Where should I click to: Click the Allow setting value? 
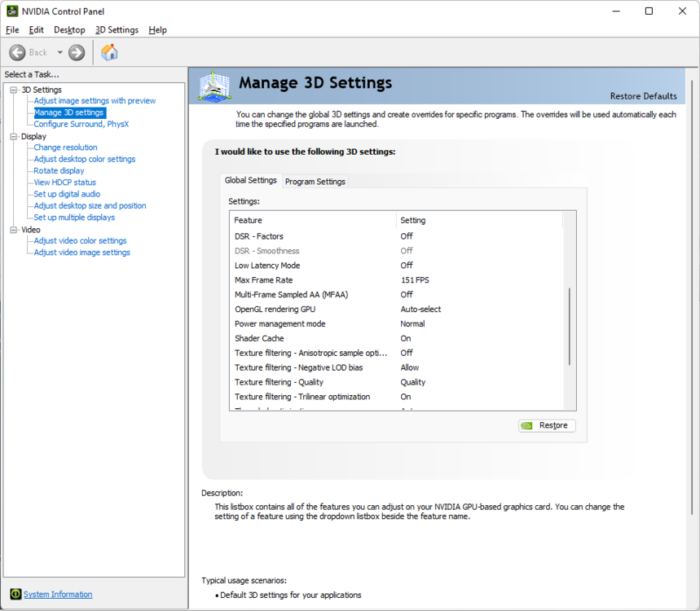[410, 367]
